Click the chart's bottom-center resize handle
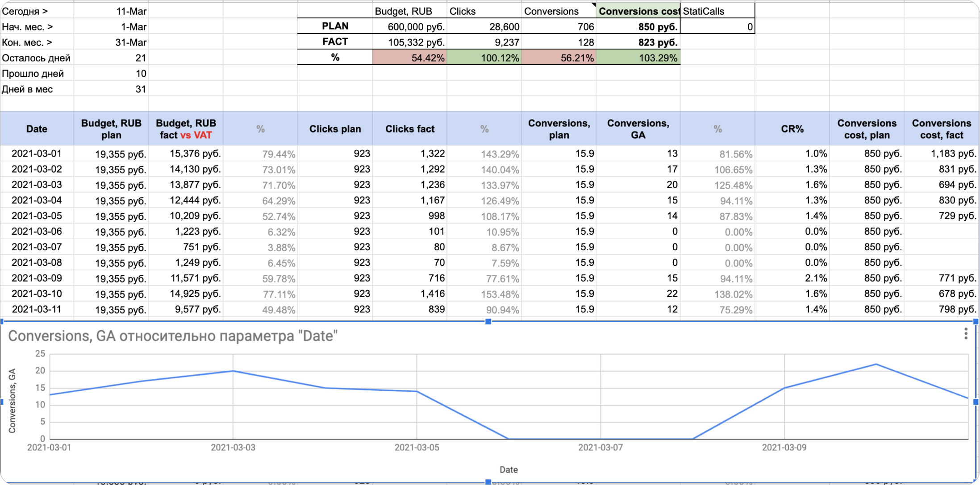The width and height of the screenshot is (980, 485). tap(488, 482)
